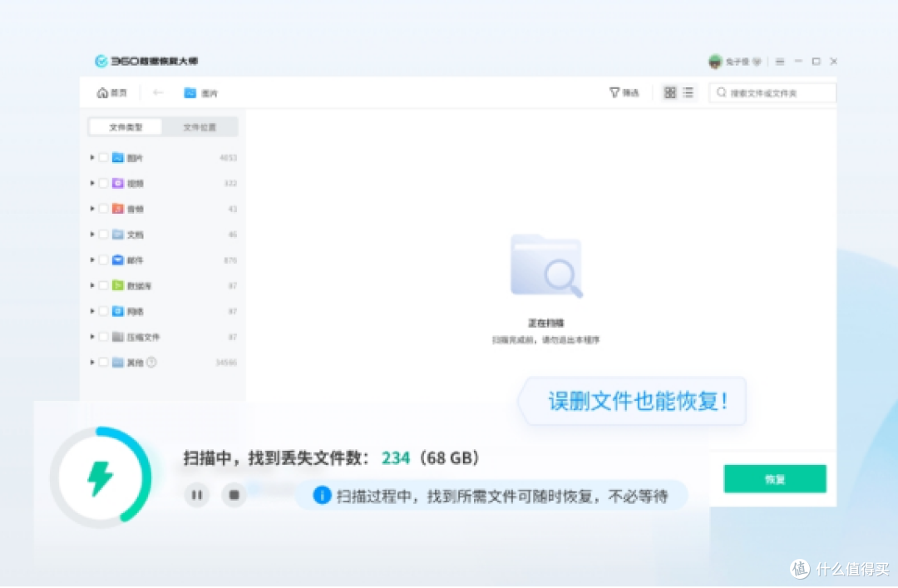This screenshot has width=898, height=588.
Task: Switch to grid view
Action: tap(669, 92)
